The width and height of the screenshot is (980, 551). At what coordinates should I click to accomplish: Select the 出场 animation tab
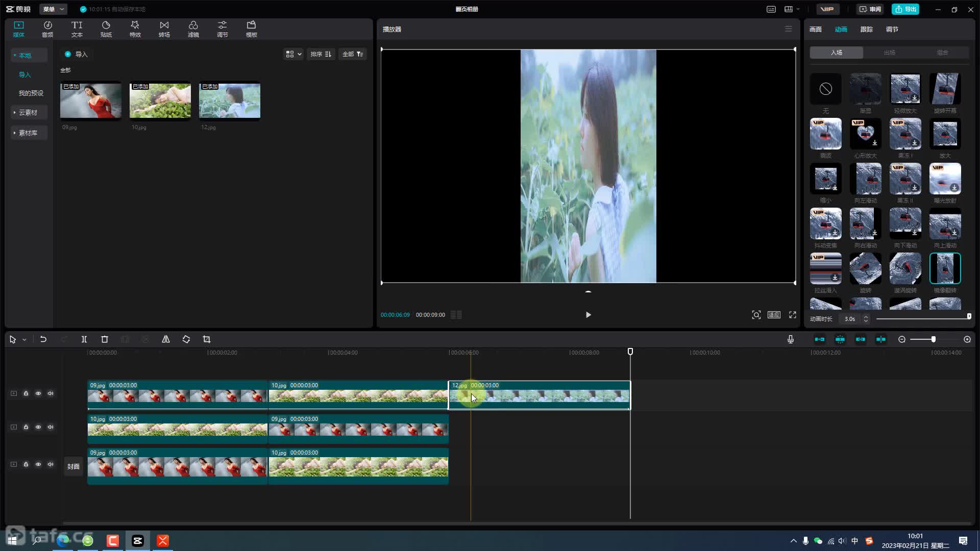tap(890, 53)
